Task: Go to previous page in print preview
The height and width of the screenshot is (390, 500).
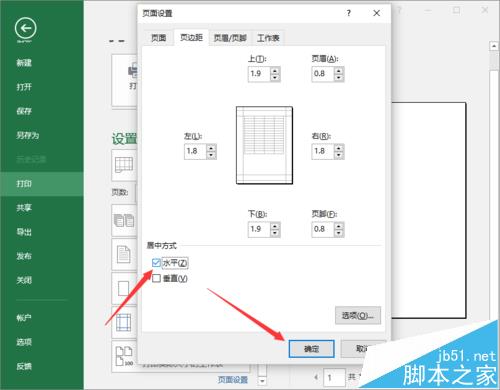Action: [x=316, y=378]
